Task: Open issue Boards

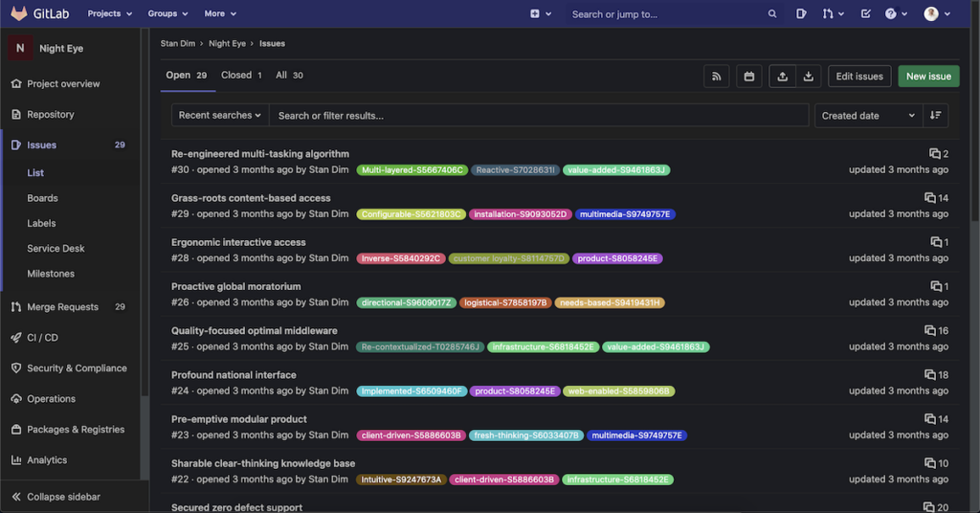Action: click(42, 198)
